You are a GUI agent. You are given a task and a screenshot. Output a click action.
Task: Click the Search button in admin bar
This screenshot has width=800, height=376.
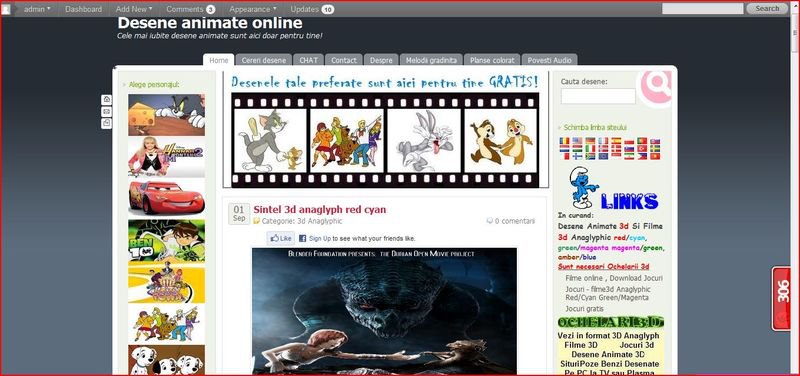(x=767, y=8)
